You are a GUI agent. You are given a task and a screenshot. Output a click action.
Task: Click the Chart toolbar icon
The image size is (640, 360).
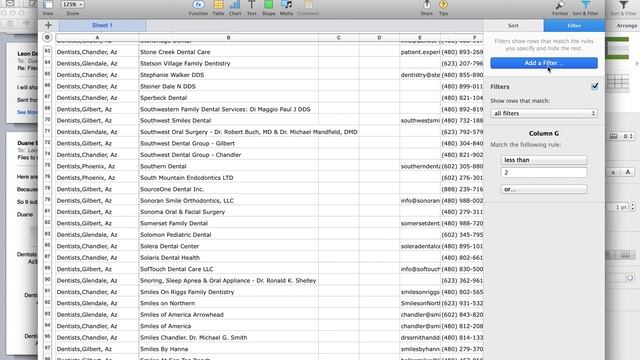235,5
